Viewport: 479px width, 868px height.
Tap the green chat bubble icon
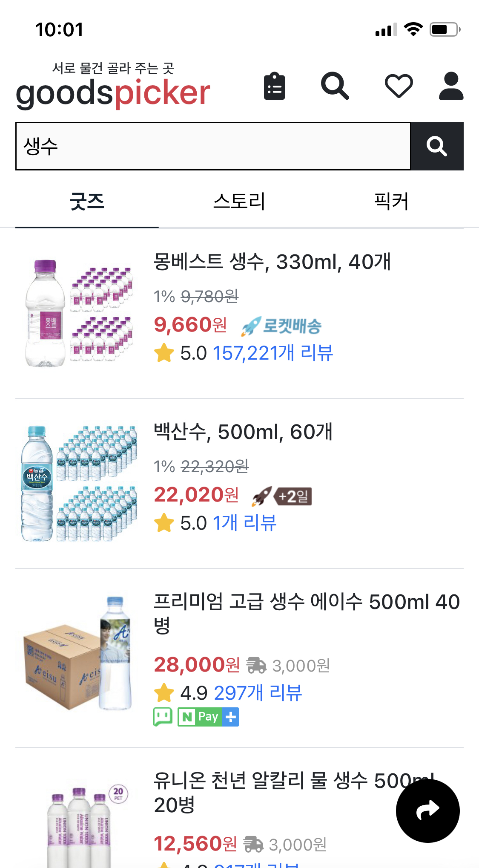[163, 717]
